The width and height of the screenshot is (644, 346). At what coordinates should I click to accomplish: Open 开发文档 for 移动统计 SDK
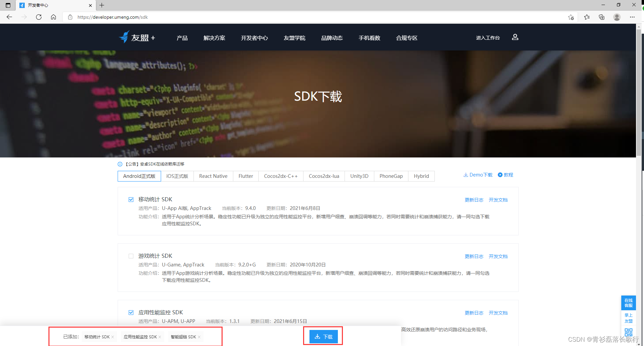498,200
